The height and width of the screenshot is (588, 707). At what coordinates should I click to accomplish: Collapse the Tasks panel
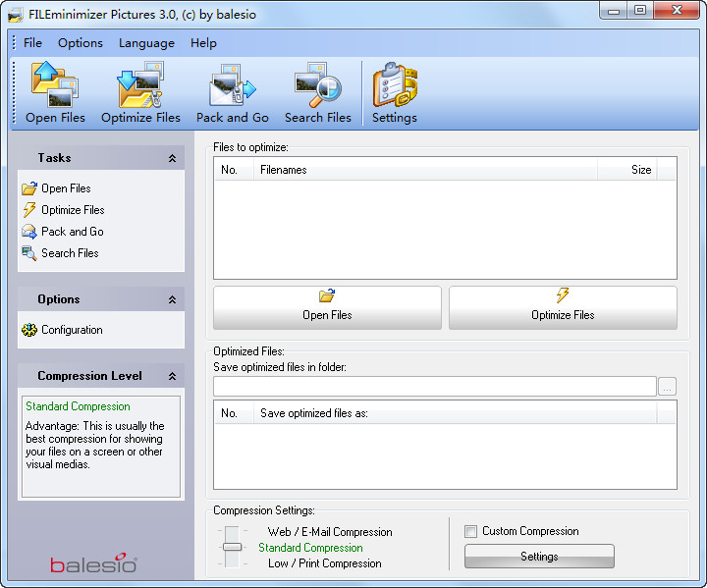[172, 158]
